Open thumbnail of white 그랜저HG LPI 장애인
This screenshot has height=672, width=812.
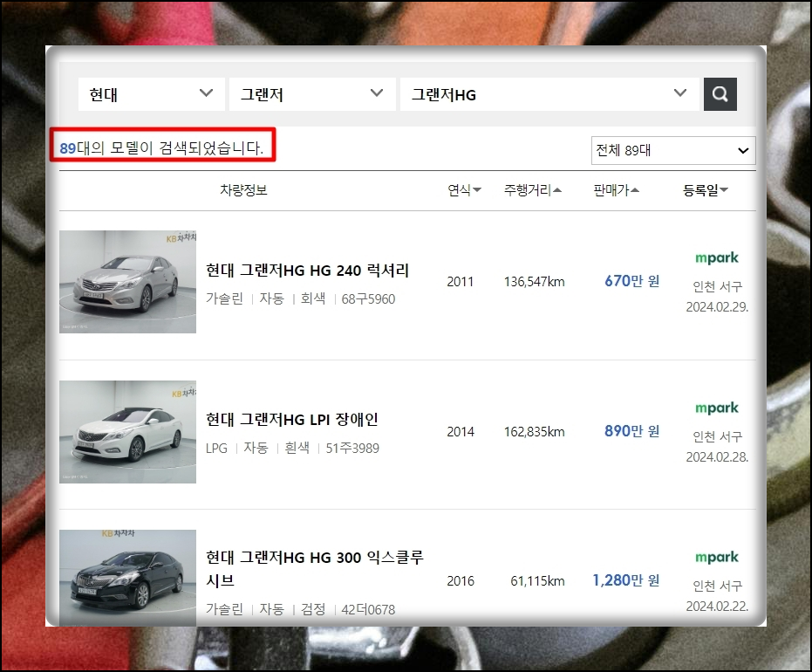(128, 432)
